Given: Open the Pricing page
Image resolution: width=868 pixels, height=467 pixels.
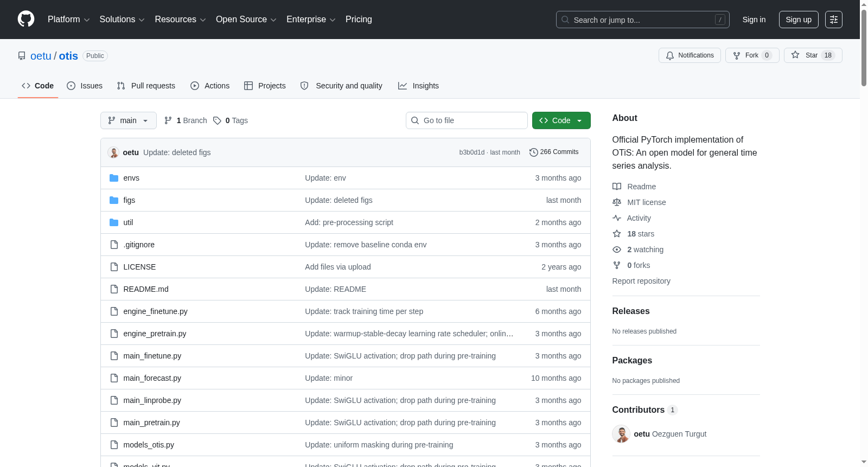Looking at the screenshot, I should [x=359, y=20].
